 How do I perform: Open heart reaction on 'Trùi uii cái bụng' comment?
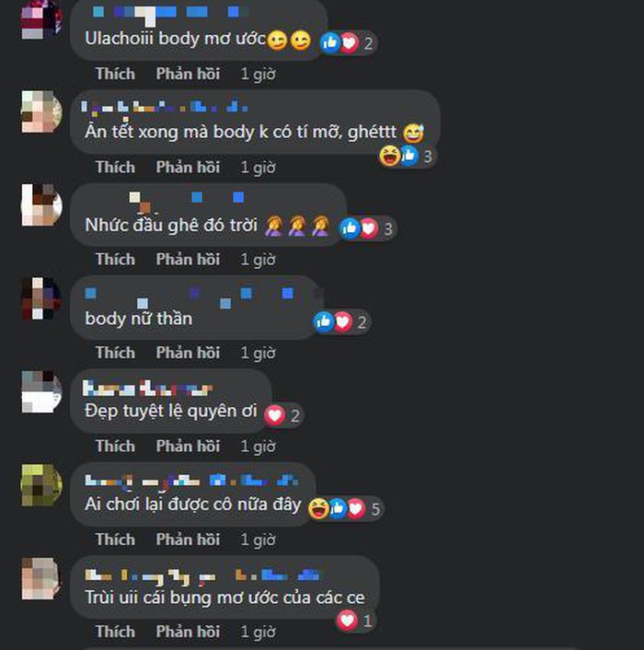tap(347, 621)
